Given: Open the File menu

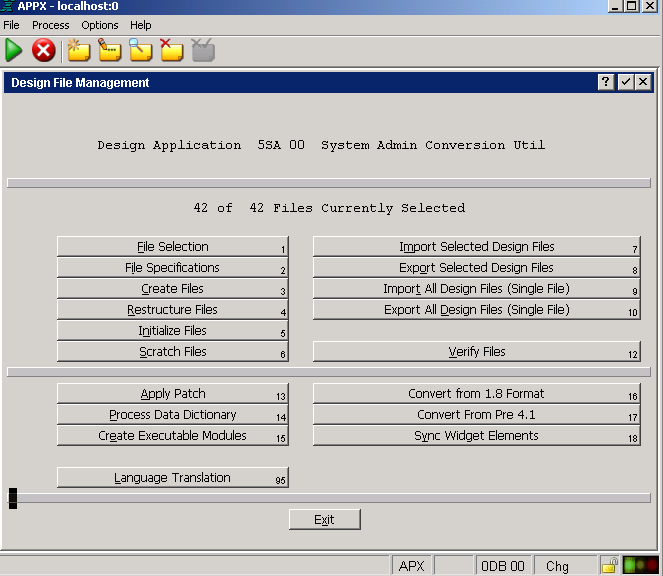Looking at the screenshot, I should tap(11, 25).
